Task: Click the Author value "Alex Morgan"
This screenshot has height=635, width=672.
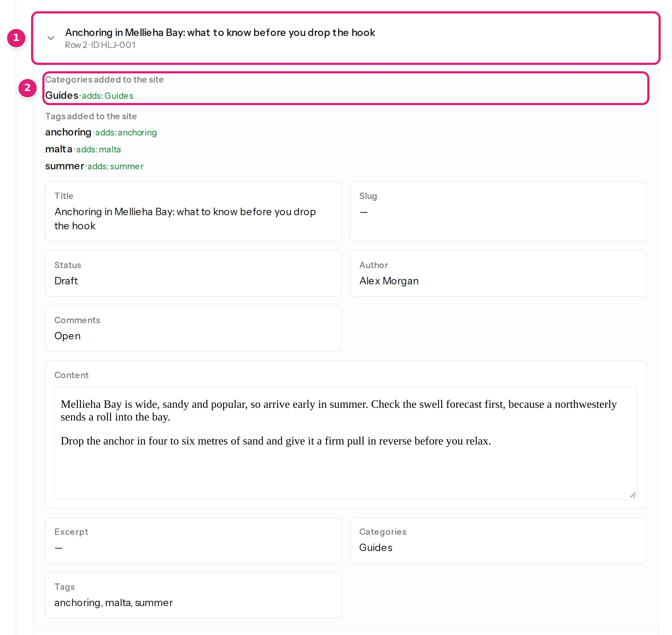Action: tap(389, 281)
